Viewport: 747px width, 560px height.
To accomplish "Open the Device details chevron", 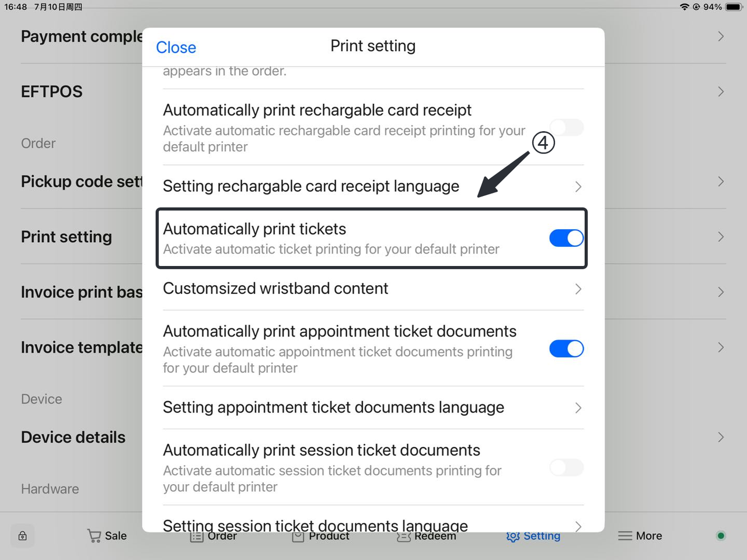I will (x=721, y=437).
